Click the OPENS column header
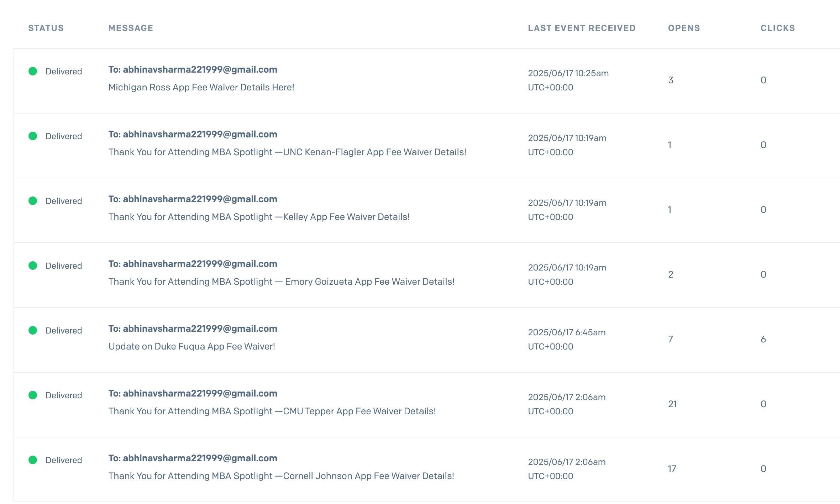The height and width of the screenshot is (504, 840). [x=684, y=28]
